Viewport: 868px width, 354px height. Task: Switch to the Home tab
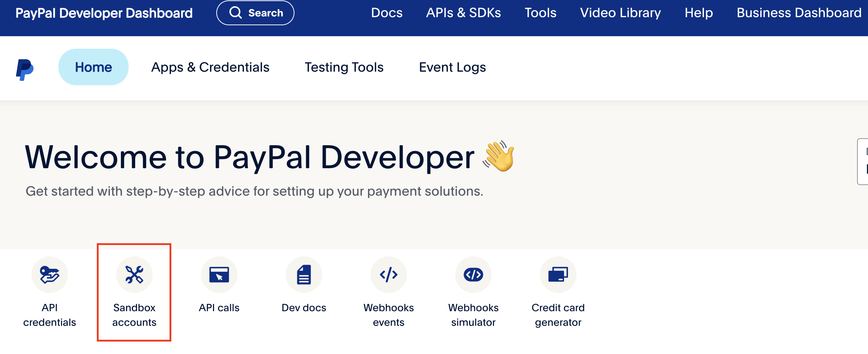click(x=93, y=67)
